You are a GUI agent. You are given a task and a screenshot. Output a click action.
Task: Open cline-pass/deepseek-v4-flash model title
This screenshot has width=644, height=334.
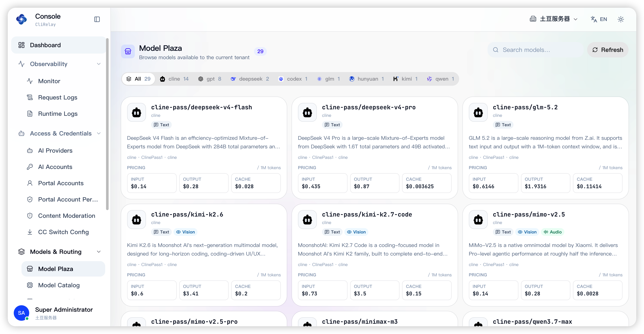pyautogui.click(x=202, y=107)
